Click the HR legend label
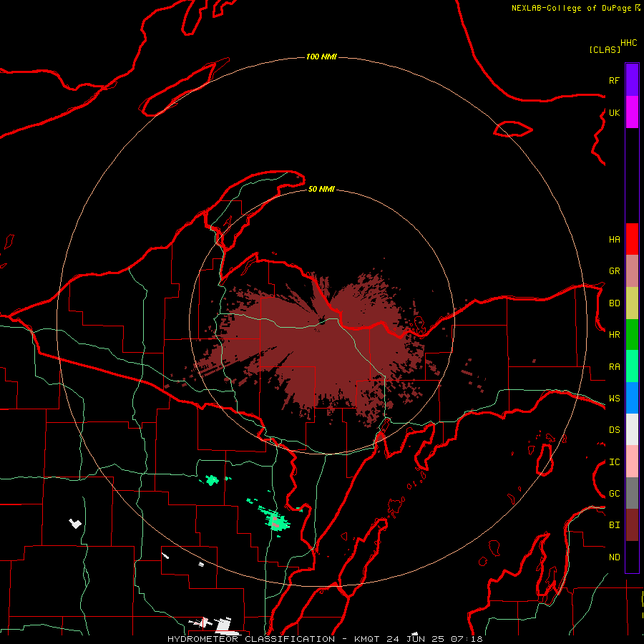 coord(614,335)
